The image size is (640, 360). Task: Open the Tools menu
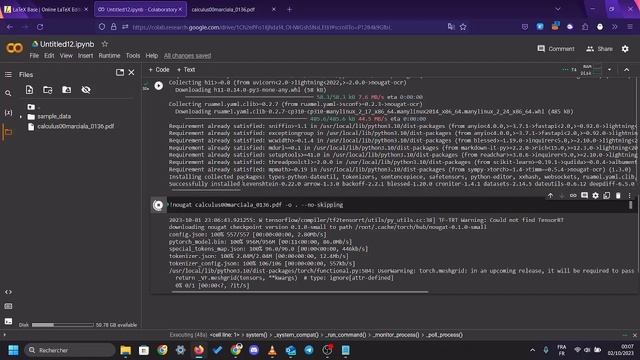[x=133, y=56]
